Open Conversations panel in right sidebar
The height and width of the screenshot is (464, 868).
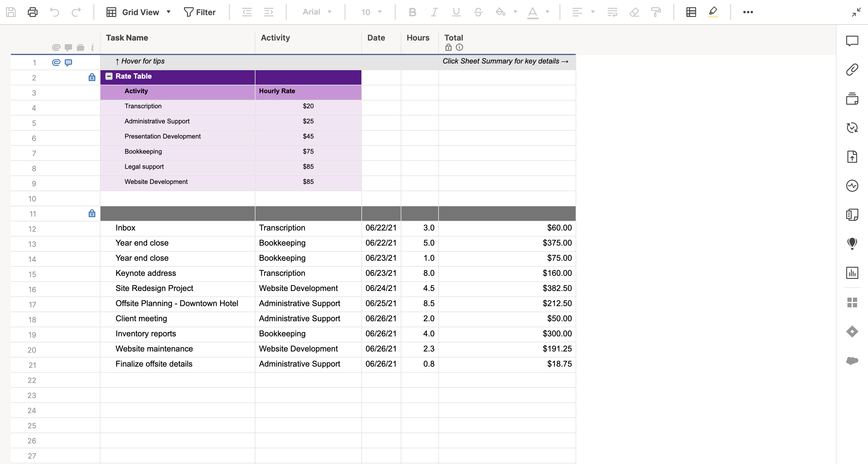(852, 41)
